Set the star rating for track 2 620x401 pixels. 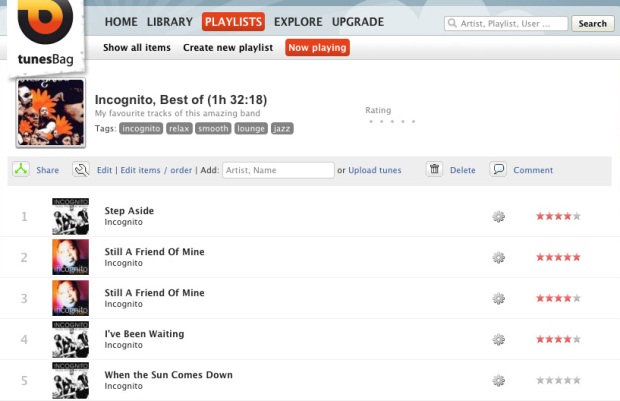(558, 257)
